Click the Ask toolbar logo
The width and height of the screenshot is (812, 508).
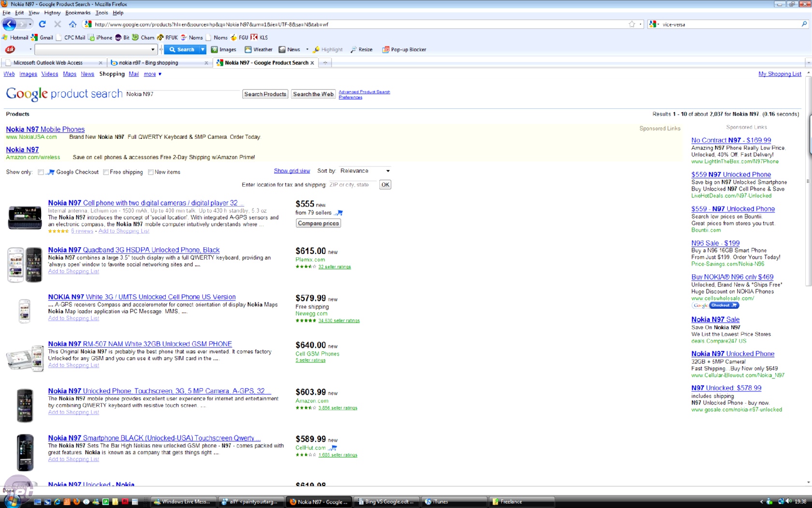(10, 49)
